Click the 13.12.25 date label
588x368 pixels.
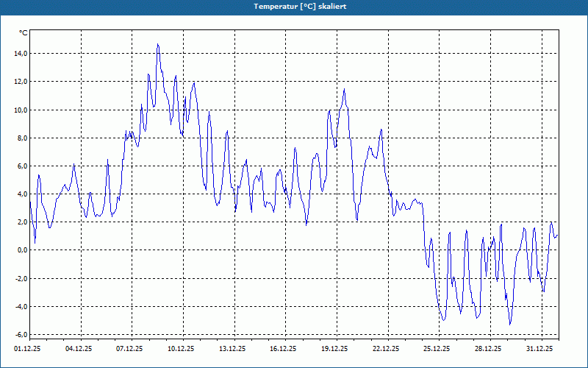(232, 349)
